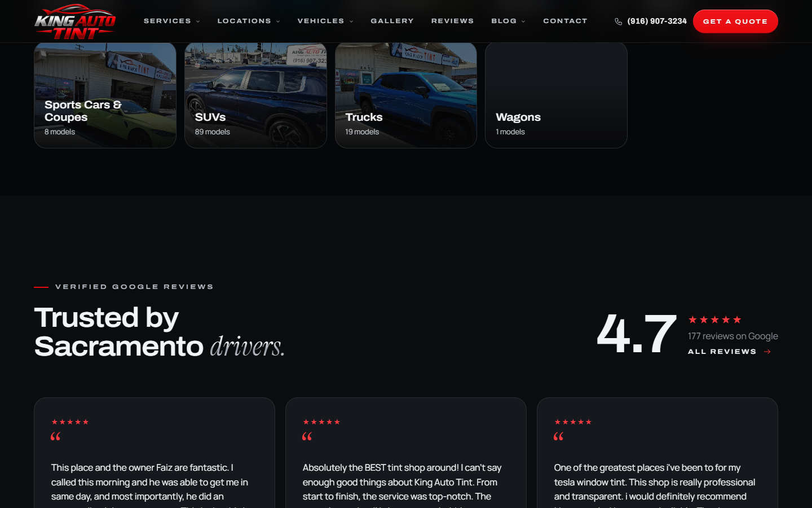Image resolution: width=812 pixels, height=508 pixels.
Task: Open the Trucks vehicle card
Action: [406, 95]
